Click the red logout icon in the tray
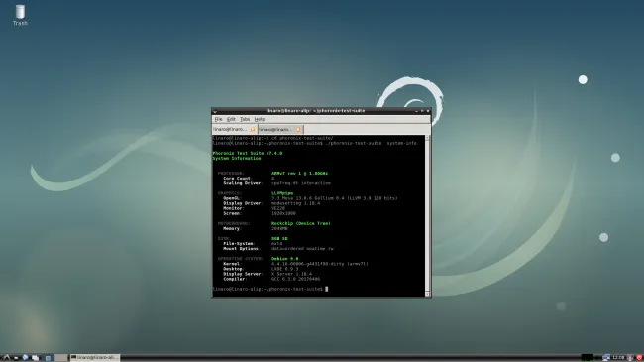 pyautogui.click(x=639, y=357)
